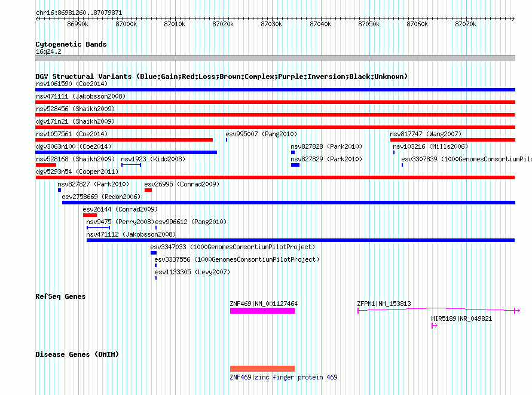Open dgv171n21 (Shaikh2009) variant label
The width and height of the screenshot is (532, 395).
click(75, 121)
